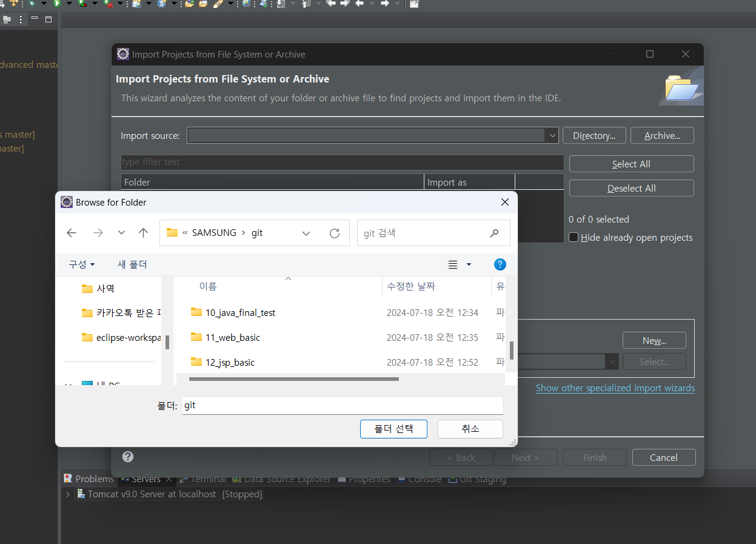The height and width of the screenshot is (544, 756).
Task: Click the 새 폴더 button
Action: [x=132, y=264]
